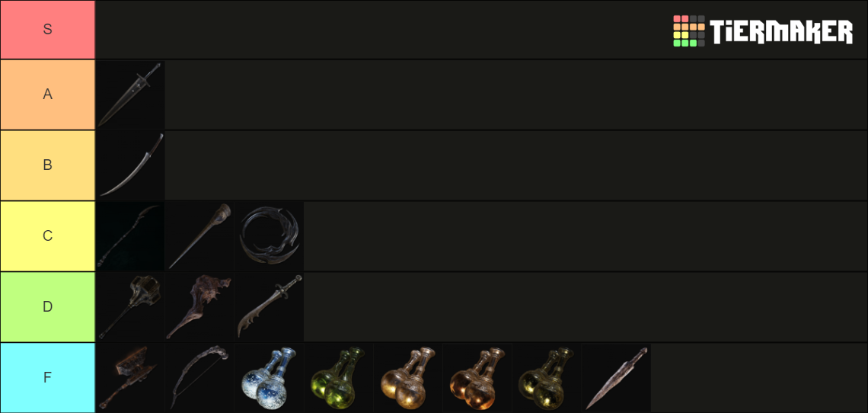Open the TierMaker logo link
Screen dimensions: 868x413
click(x=763, y=30)
